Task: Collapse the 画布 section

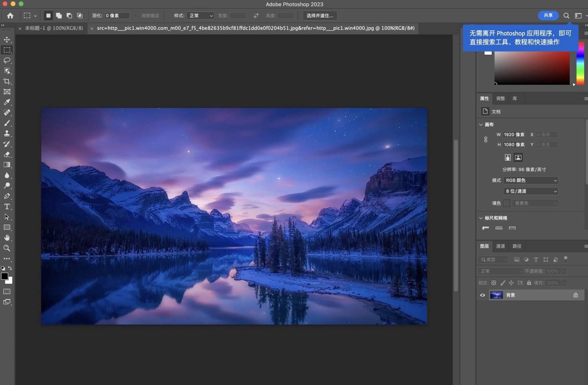Action: coord(481,124)
